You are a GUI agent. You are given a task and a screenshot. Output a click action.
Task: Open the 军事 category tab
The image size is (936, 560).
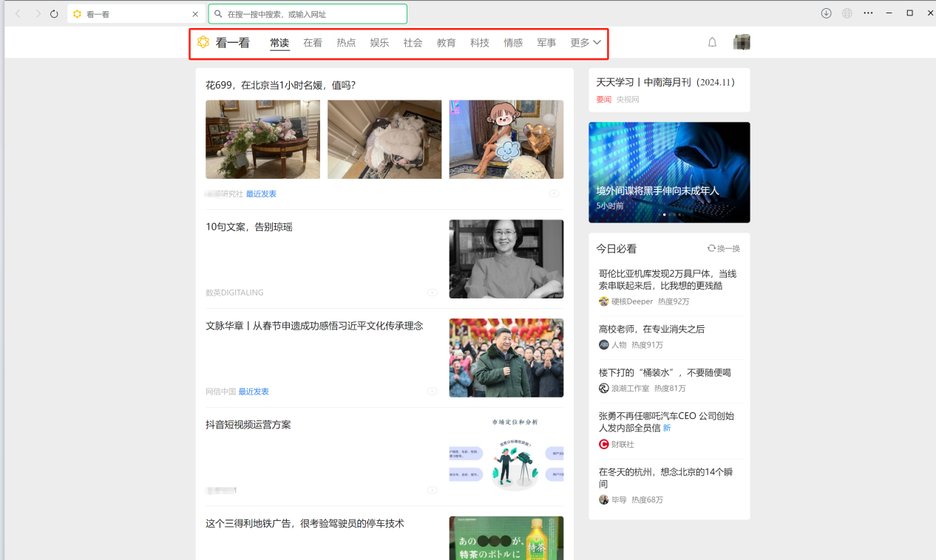(546, 43)
